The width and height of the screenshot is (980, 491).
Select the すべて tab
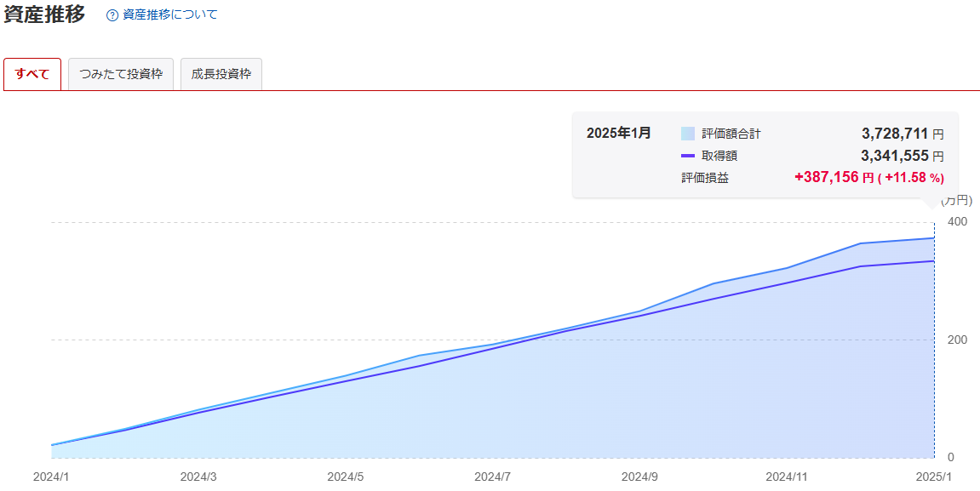(x=32, y=74)
